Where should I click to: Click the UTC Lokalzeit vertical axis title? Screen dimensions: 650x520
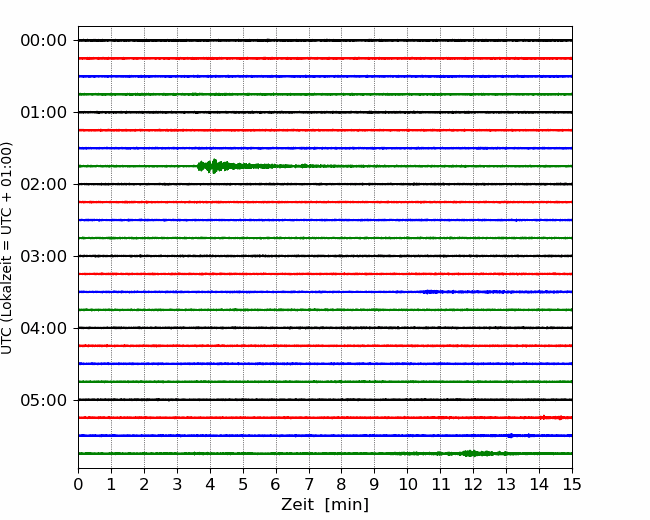(x=7, y=248)
